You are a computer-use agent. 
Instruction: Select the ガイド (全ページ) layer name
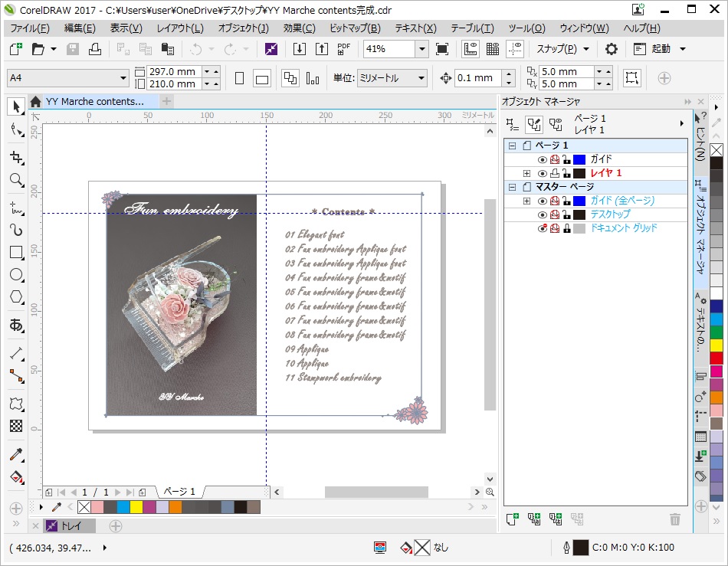click(x=622, y=201)
